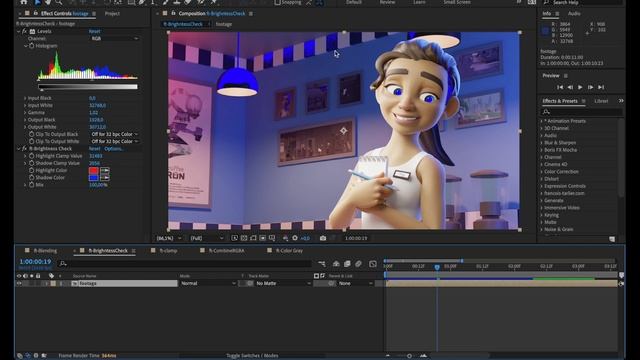Screen dimensions: 640x360
Task: Toggle the transparency grid icon in viewer
Action: click(x=244, y=238)
